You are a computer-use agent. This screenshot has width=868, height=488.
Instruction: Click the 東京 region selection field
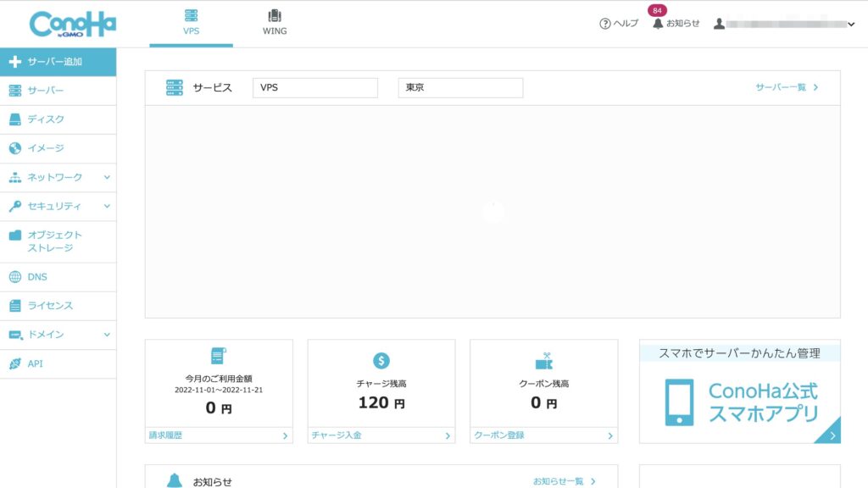tap(460, 86)
